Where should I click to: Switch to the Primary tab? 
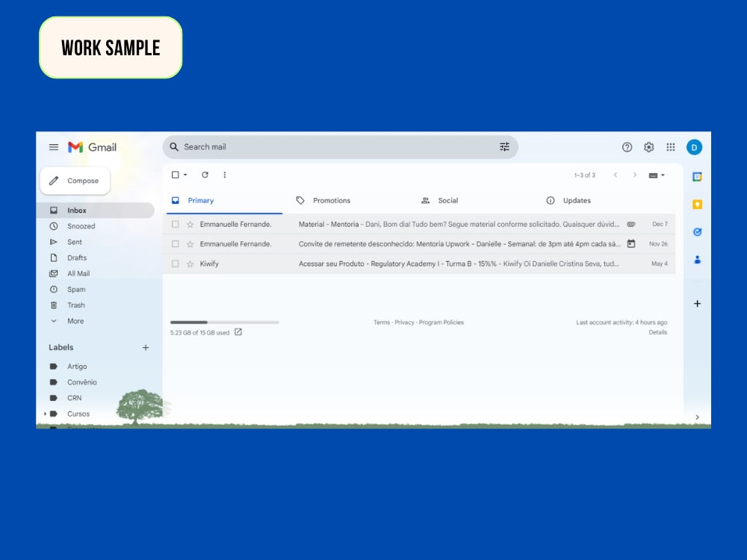[x=224, y=200]
